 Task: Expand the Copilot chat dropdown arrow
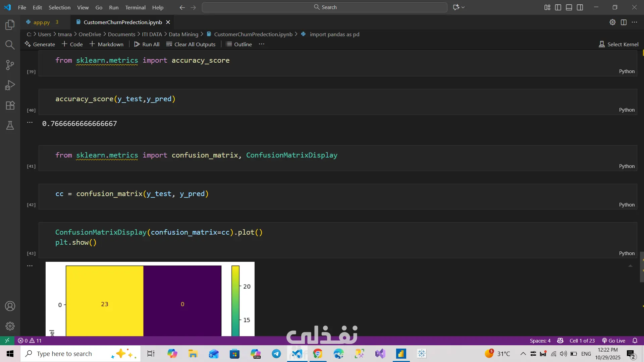click(463, 7)
